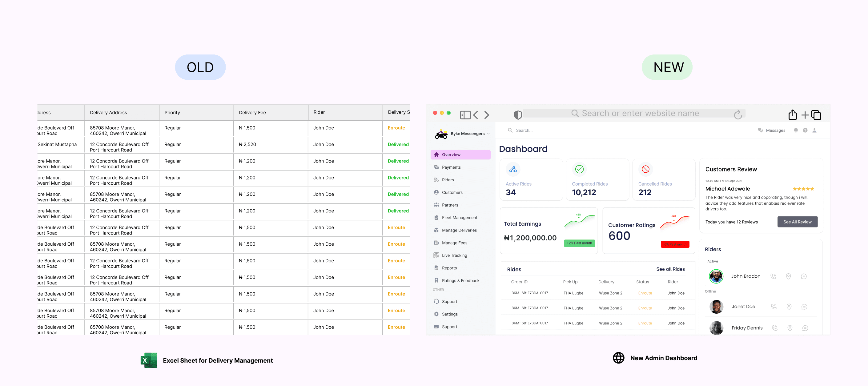Click the browser share icon
868x386 pixels.
(x=792, y=115)
